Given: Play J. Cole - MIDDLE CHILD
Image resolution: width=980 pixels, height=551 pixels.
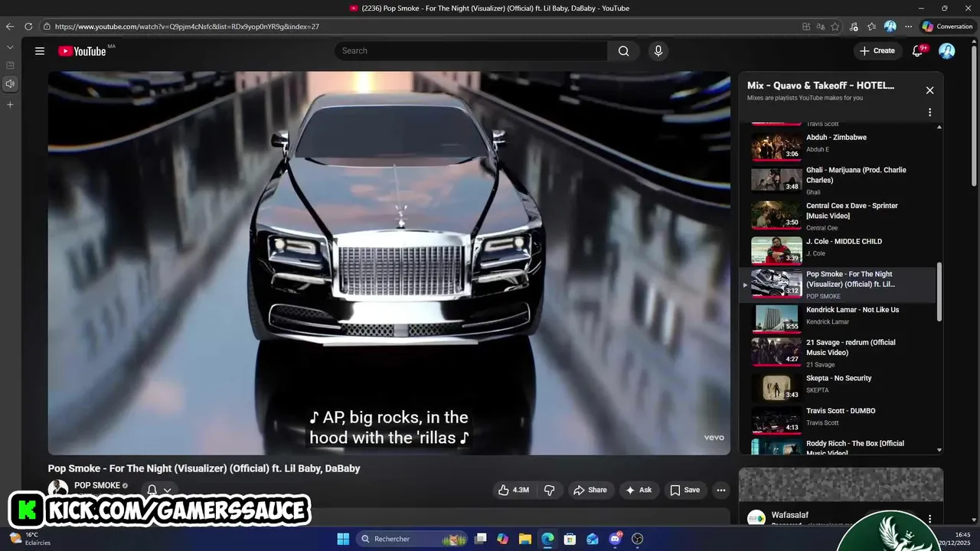Looking at the screenshot, I should [x=838, y=250].
